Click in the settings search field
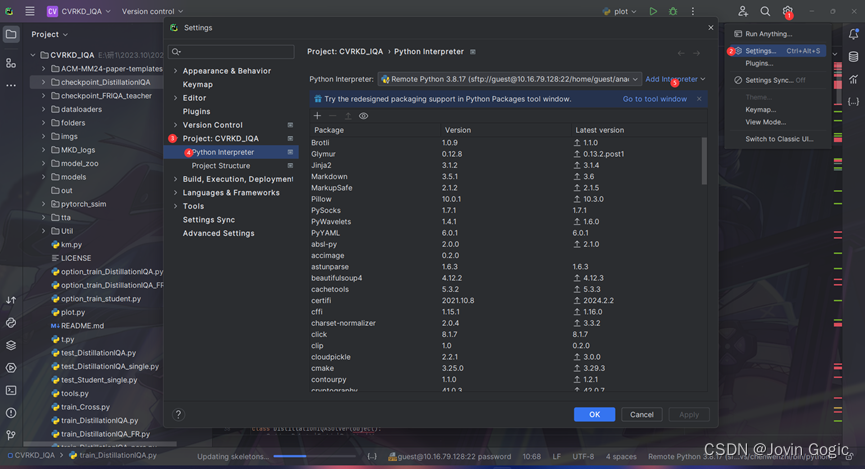This screenshot has height=469, width=865. (x=231, y=51)
